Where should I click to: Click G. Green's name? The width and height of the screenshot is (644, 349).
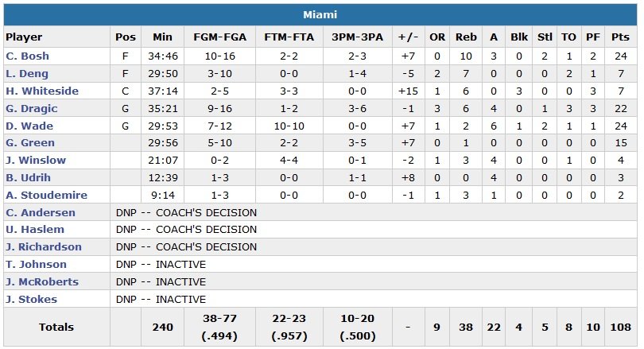click(x=30, y=143)
